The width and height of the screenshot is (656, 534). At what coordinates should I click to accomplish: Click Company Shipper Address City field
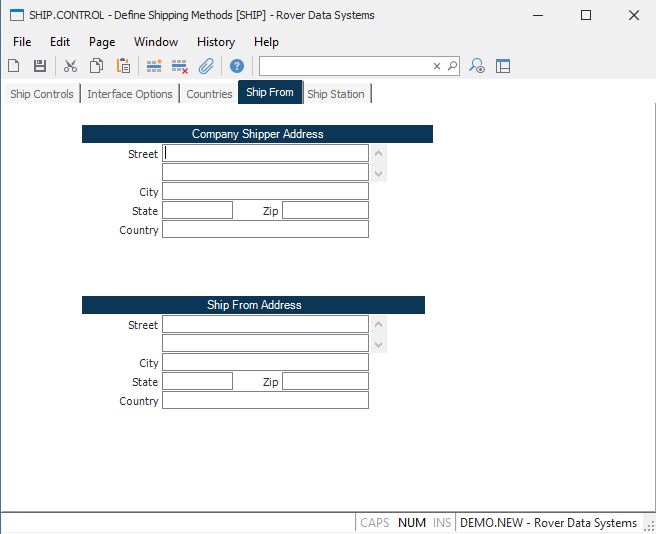click(265, 192)
